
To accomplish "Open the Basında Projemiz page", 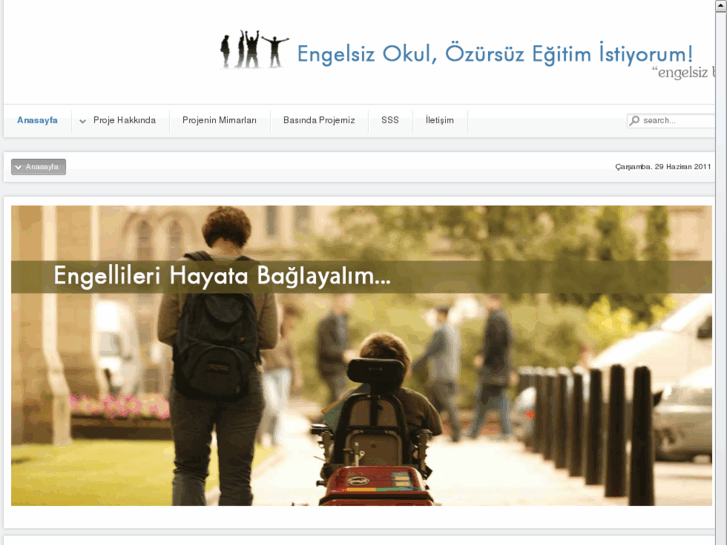I will click(319, 120).
